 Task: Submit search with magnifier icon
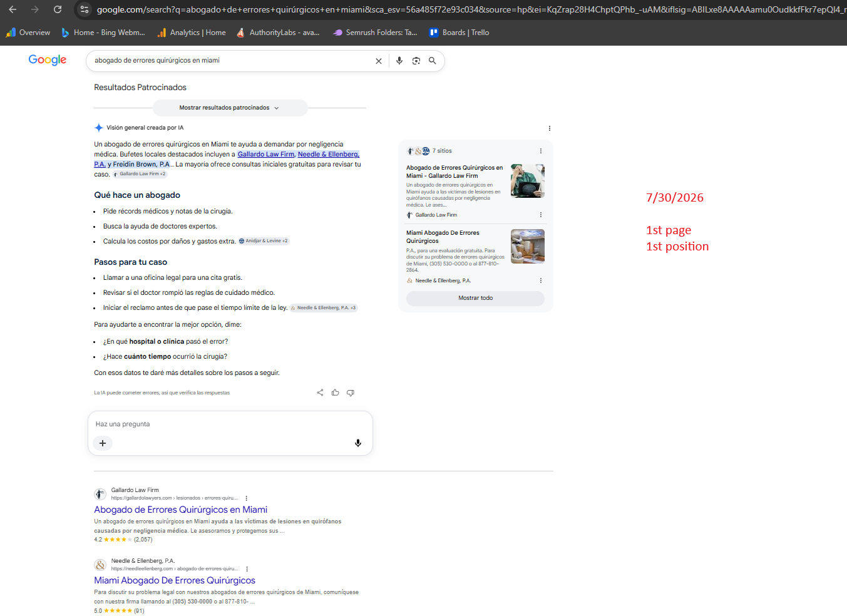click(x=432, y=61)
